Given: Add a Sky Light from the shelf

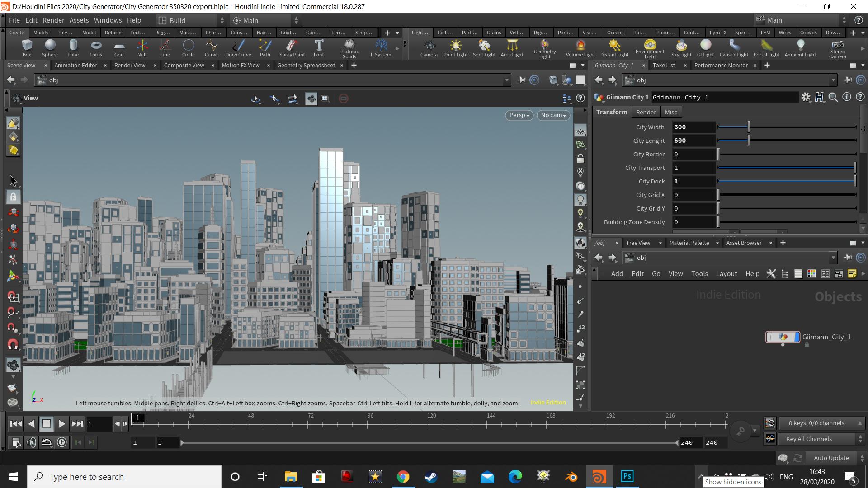Looking at the screenshot, I should point(681,47).
